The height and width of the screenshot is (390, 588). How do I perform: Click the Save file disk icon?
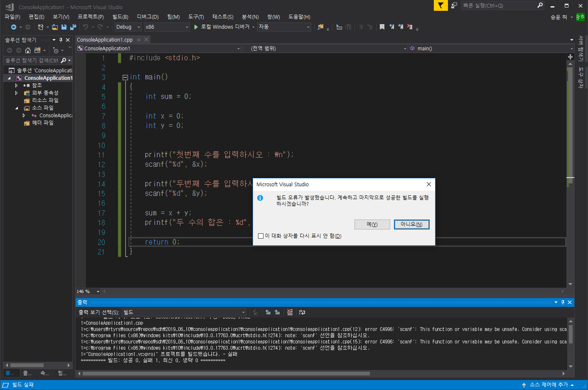pos(64,27)
